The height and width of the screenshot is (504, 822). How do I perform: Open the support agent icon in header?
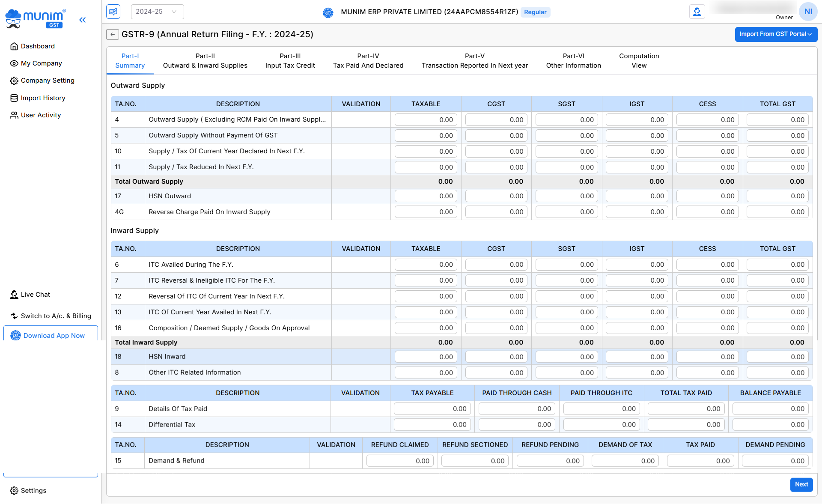[697, 12]
